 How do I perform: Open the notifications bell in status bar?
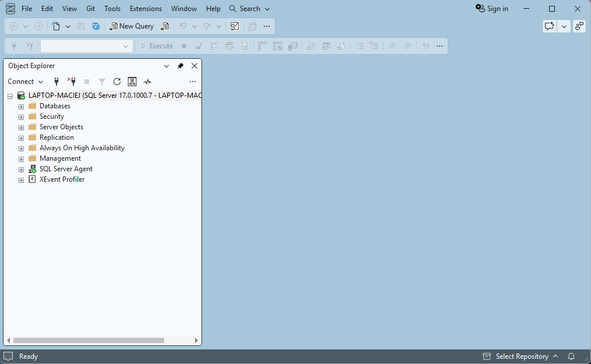(x=571, y=356)
